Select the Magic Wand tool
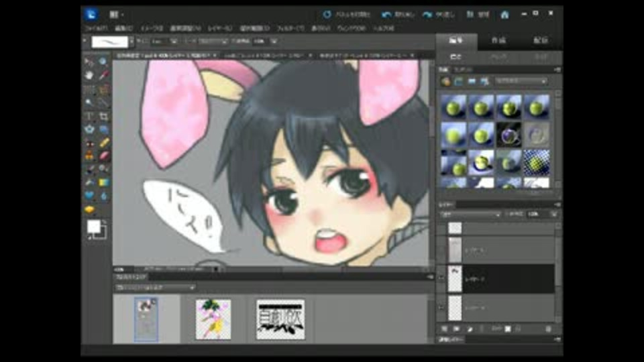 (89, 102)
